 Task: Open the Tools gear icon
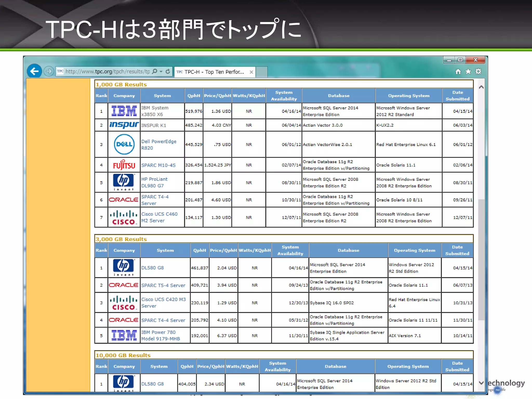[x=478, y=71]
